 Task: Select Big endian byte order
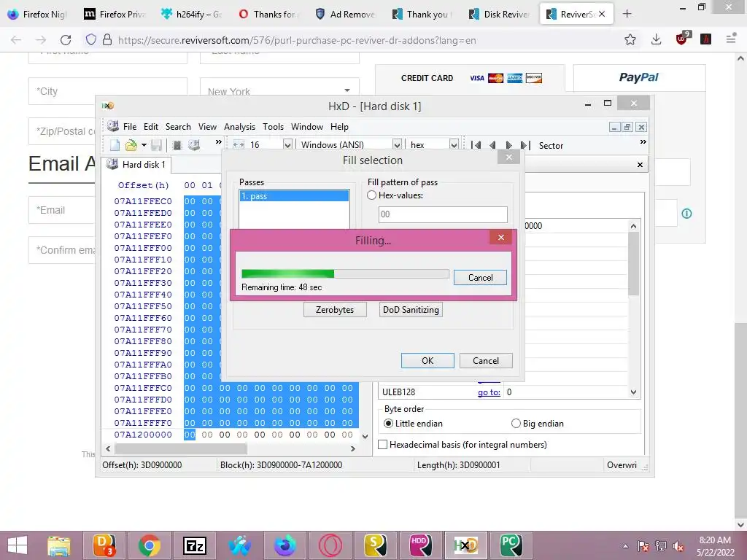[516, 424]
